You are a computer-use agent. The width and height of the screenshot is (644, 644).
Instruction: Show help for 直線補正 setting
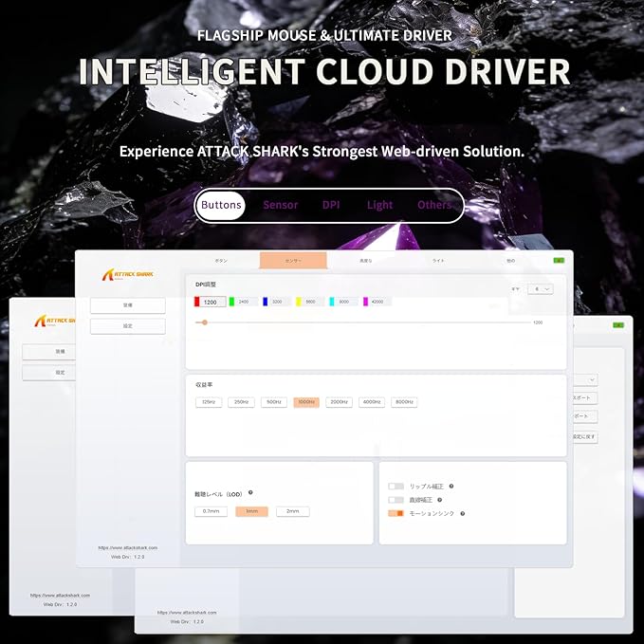[x=439, y=500]
